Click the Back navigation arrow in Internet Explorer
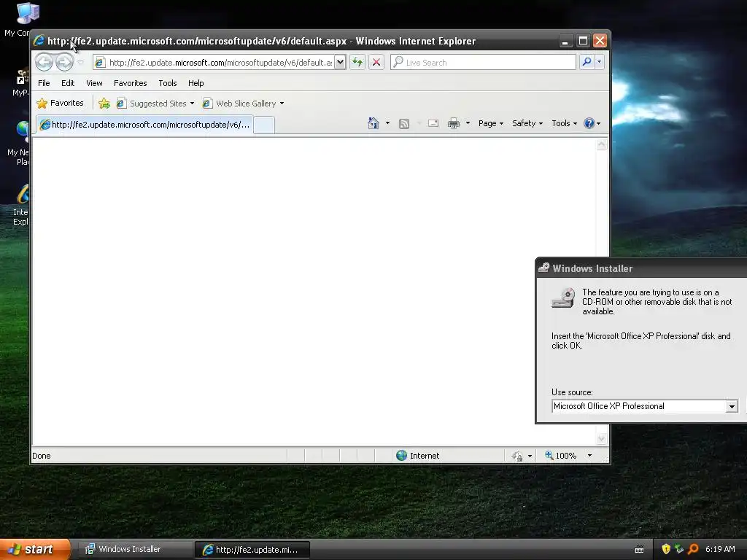 tap(44, 62)
